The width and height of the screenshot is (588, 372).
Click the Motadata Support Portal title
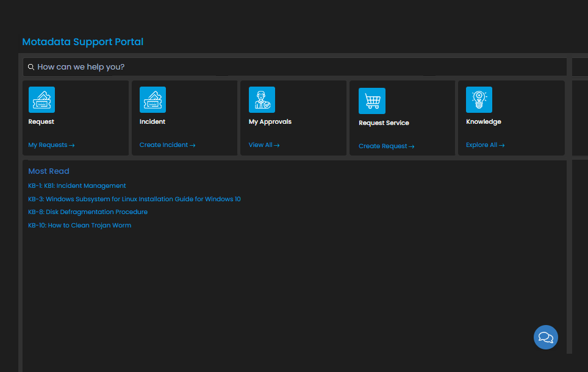(83, 41)
